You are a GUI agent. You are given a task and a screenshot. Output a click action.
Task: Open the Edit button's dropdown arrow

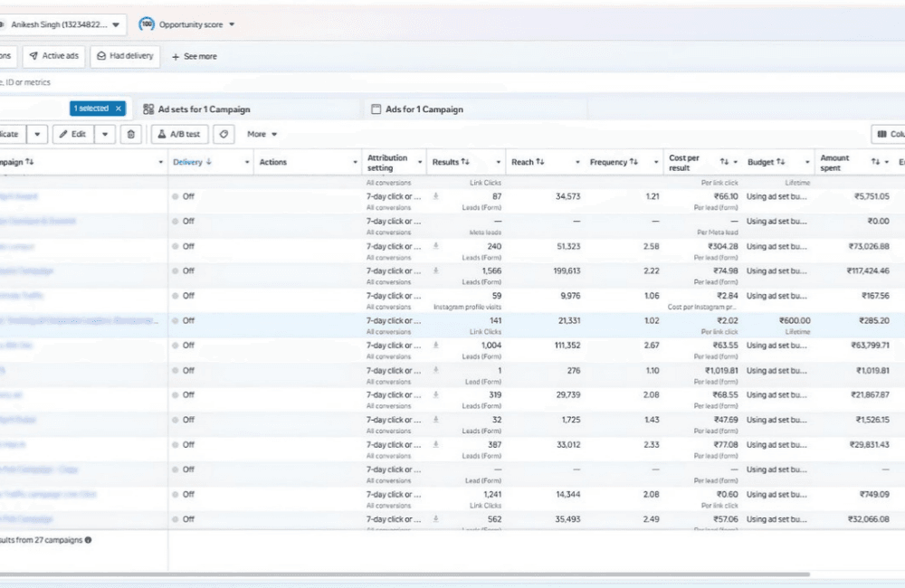coord(105,134)
